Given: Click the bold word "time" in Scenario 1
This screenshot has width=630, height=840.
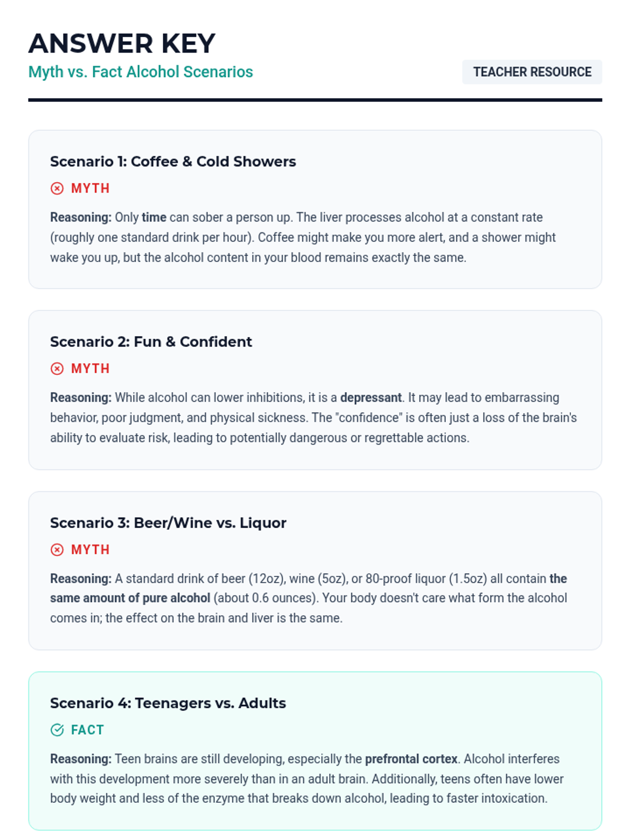Looking at the screenshot, I should pos(154,217).
